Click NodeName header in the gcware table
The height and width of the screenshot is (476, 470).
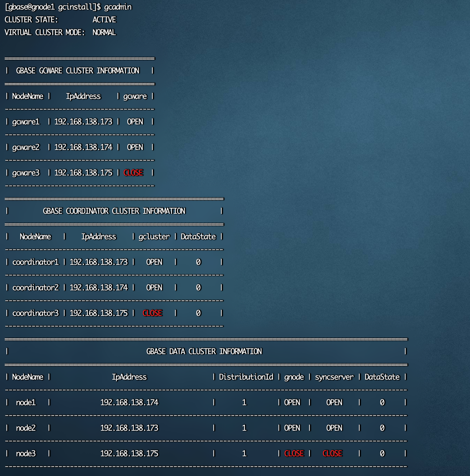pos(28,96)
